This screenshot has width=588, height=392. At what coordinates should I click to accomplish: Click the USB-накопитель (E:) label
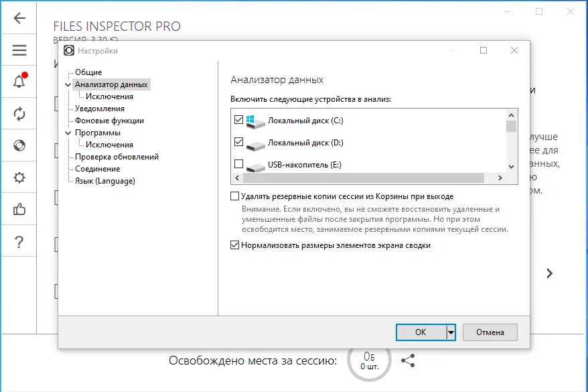305,165
